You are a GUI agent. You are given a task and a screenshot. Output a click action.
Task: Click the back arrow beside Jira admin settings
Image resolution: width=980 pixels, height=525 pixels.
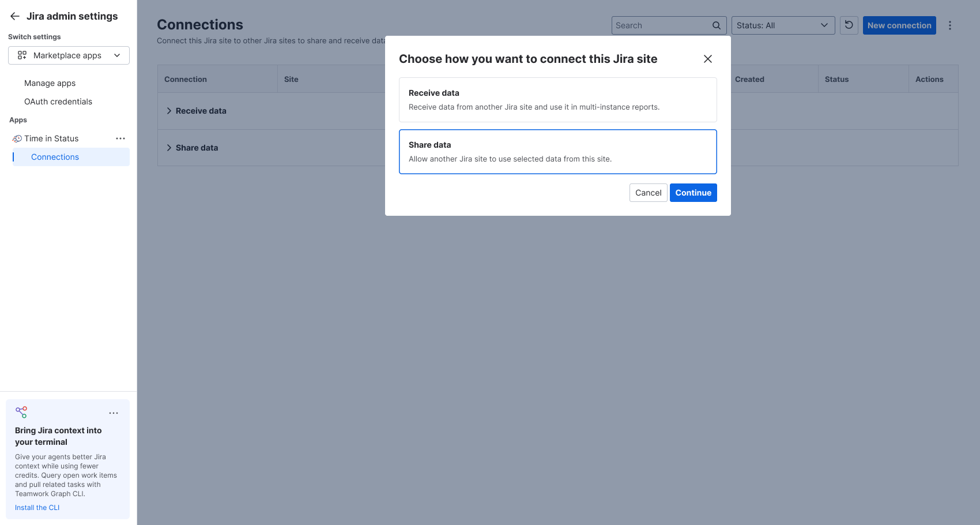coord(15,16)
